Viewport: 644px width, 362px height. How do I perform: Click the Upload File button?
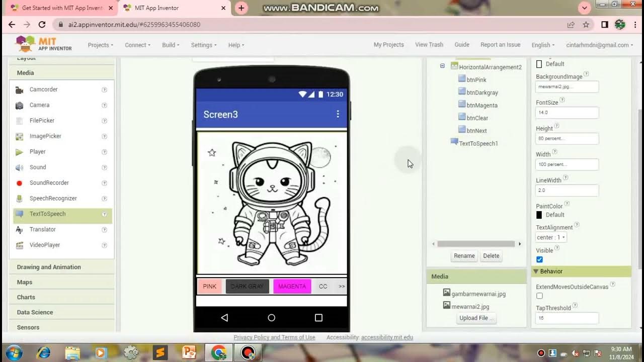tap(476, 318)
